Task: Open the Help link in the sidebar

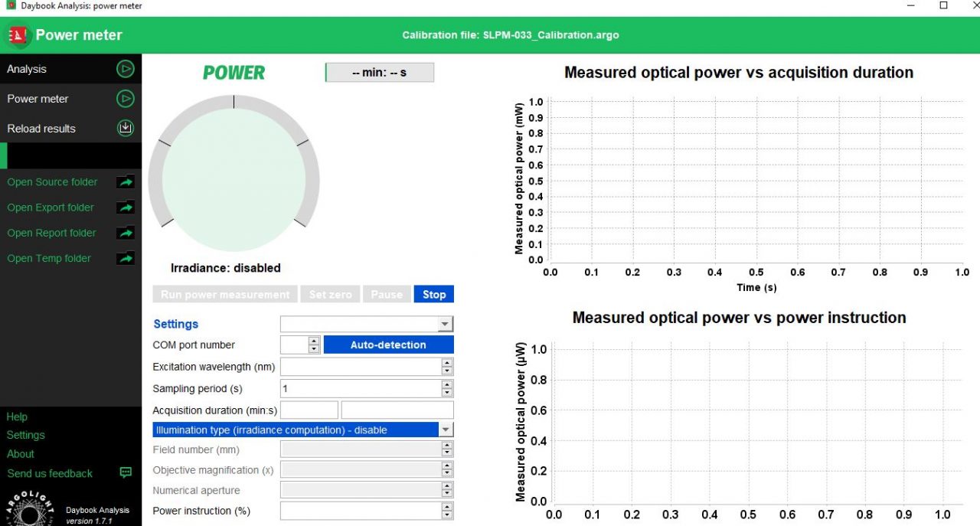Action: click(17, 416)
